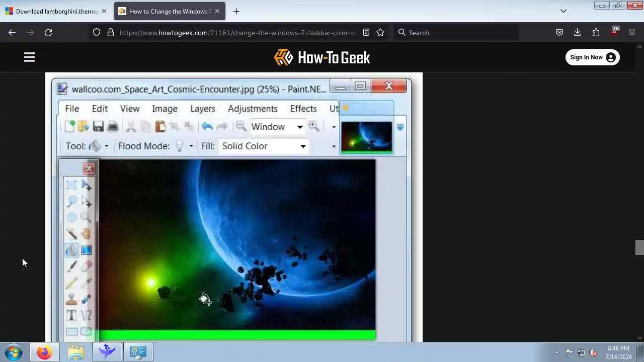Open Firefox list all tabs chevron
This screenshot has width=644, height=362.
pos(563,11)
